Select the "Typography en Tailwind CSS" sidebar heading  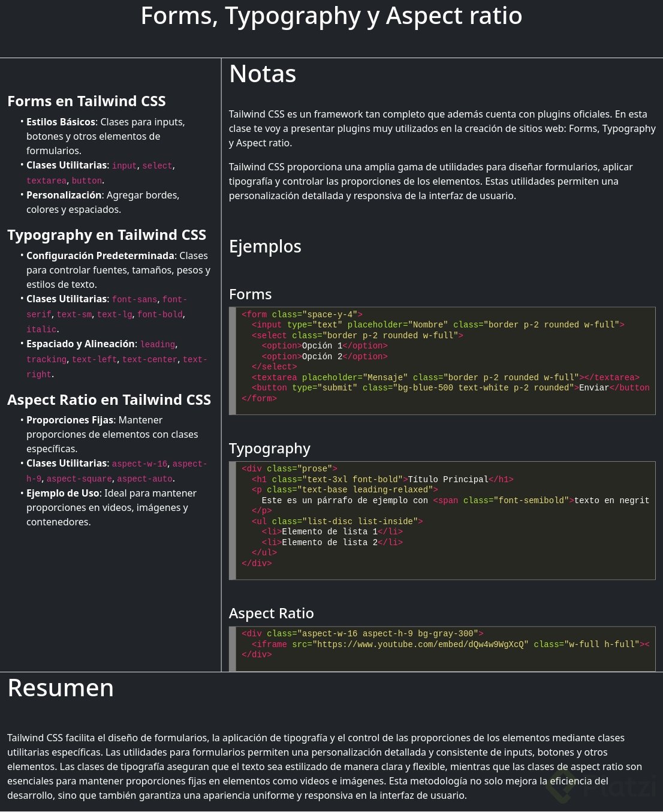pos(107,235)
